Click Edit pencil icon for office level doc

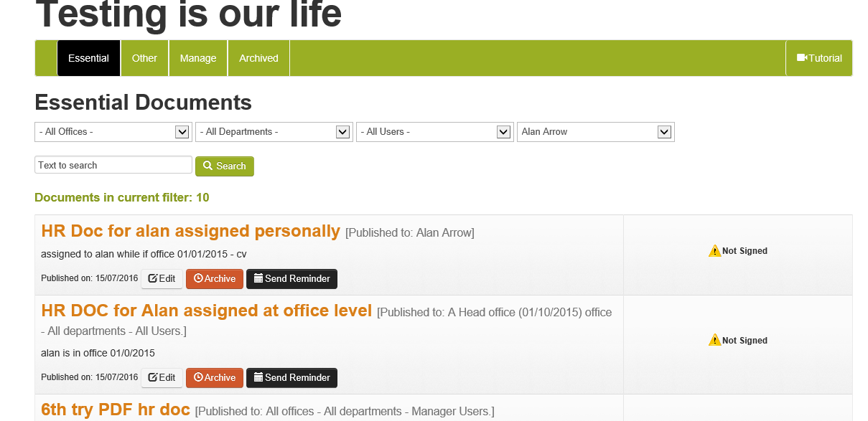click(x=153, y=377)
